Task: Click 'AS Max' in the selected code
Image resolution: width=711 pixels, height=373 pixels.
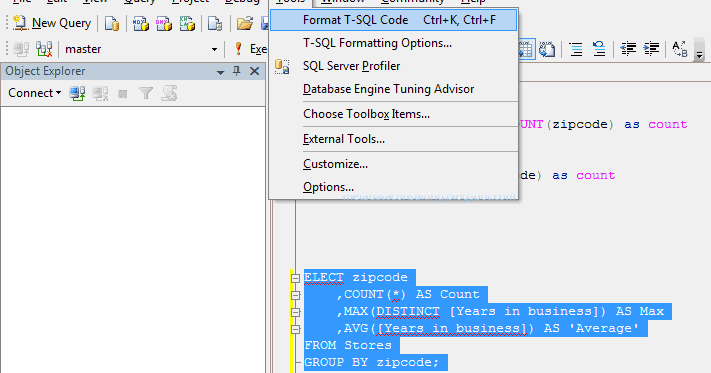Action: (640, 311)
